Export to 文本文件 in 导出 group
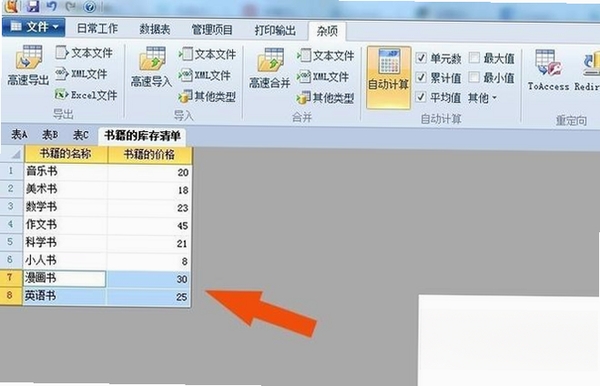 [x=84, y=53]
